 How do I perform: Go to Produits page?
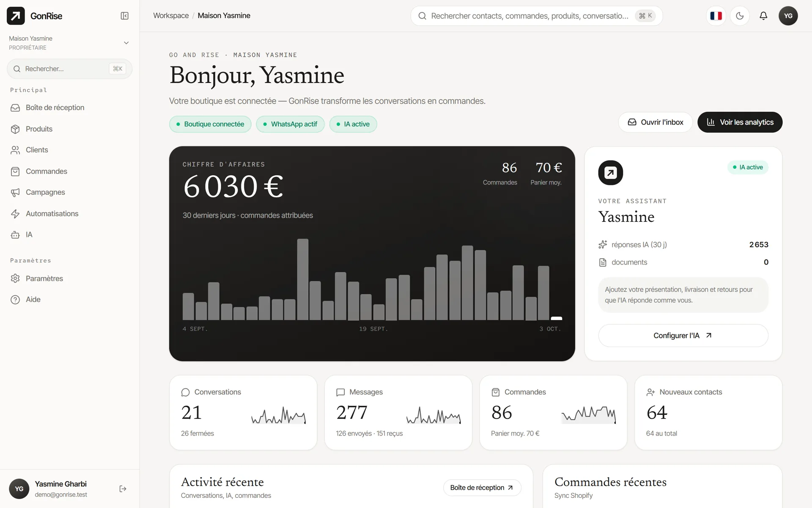[x=69, y=129]
